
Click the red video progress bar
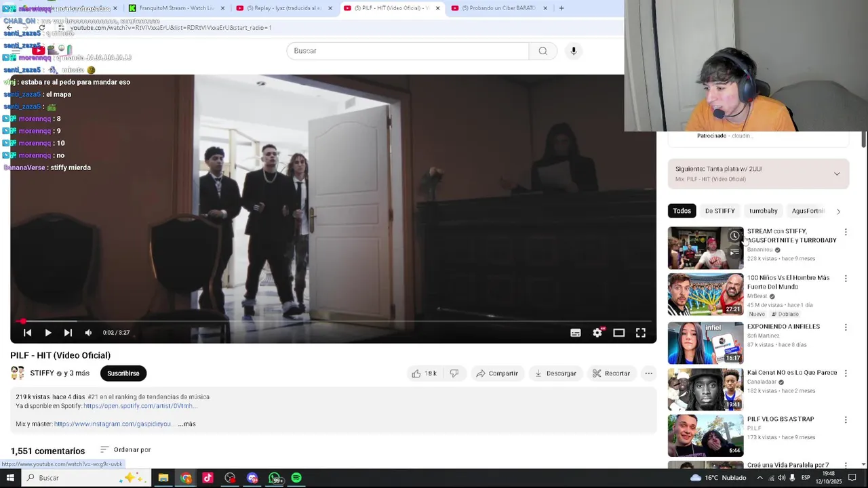332,321
